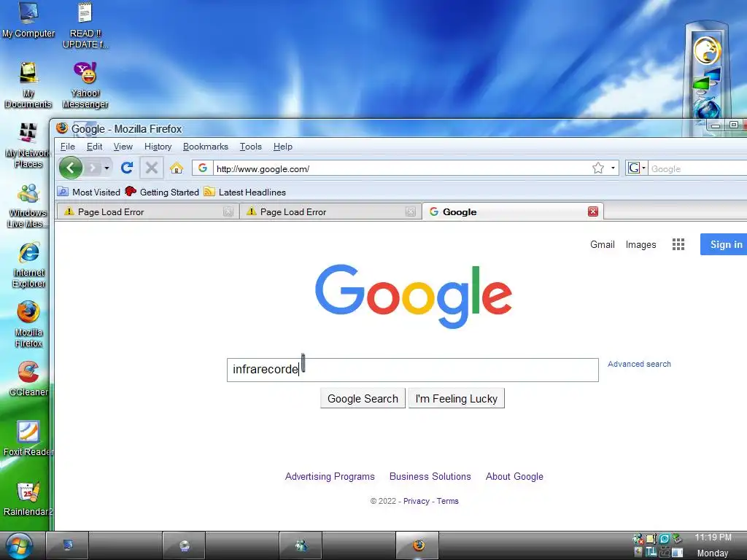Switch to the first Page Load Error tab
This screenshot has width=747, height=560.
[x=147, y=212]
